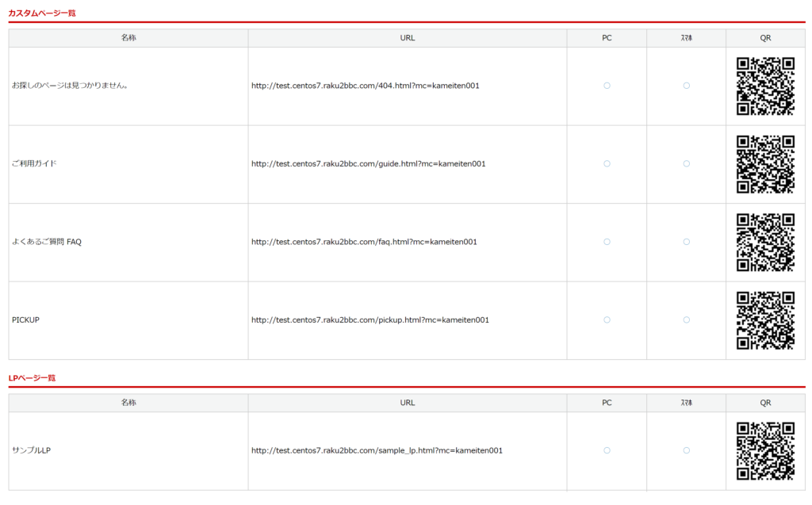Screen dimensions: 812x505
Task: Click QR code for ご利用ガイド row
Action: [x=765, y=164]
